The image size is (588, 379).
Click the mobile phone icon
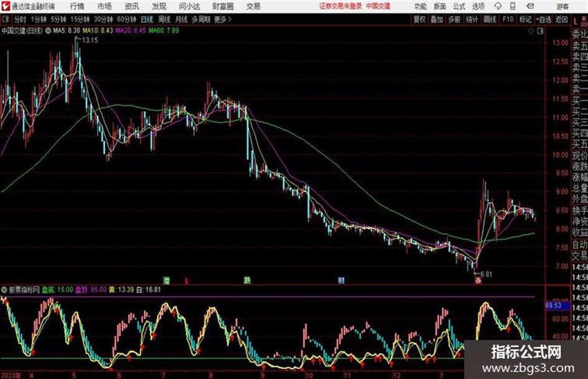(x=513, y=6)
